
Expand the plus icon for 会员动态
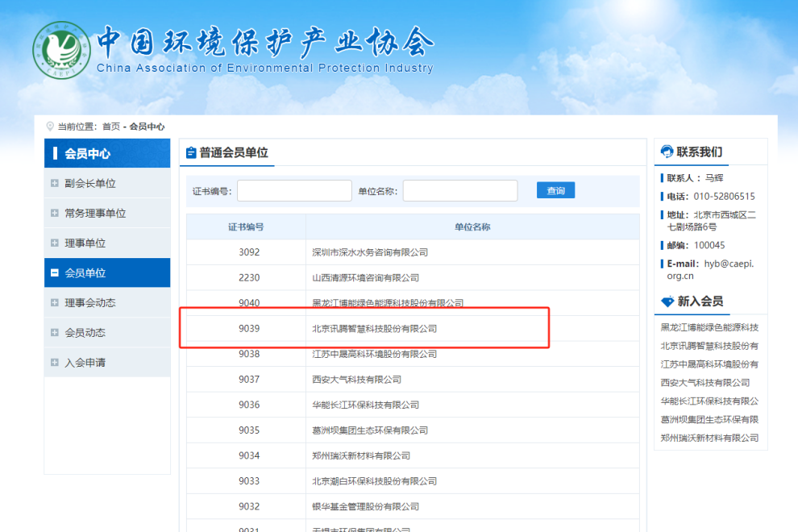click(x=55, y=332)
